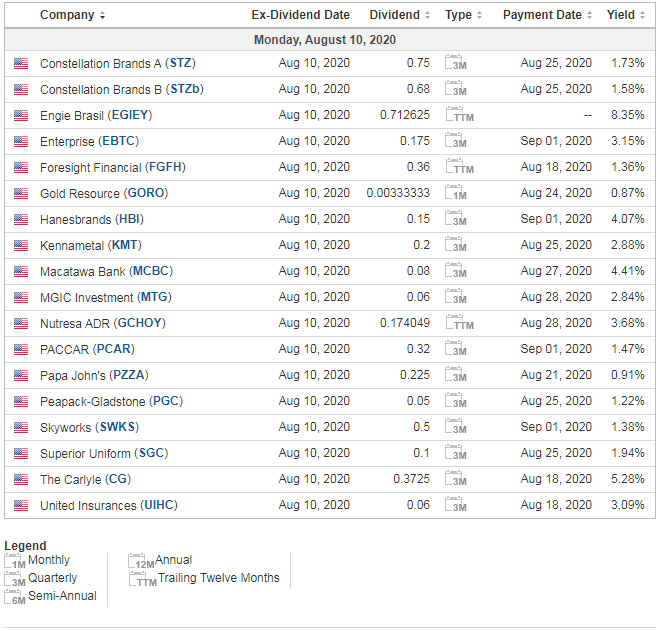The height and width of the screenshot is (630, 659).
Task: Click quarterly 3M icon in Macatawa Bank row
Action: pyautogui.click(x=456, y=271)
